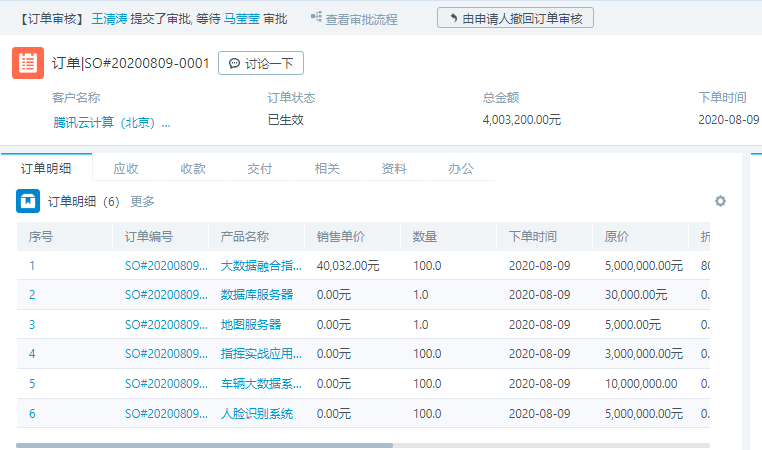Click 讨论一下 discussion button

pyautogui.click(x=261, y=63)
